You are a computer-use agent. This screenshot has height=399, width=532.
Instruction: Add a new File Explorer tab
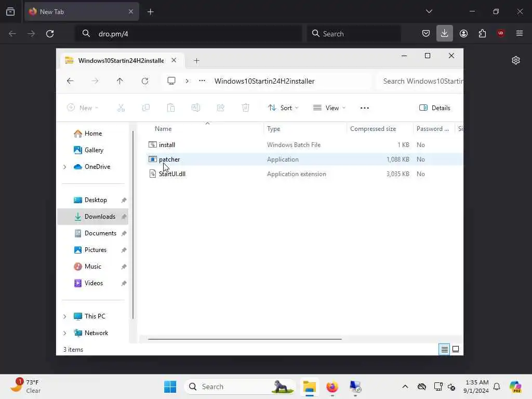tap(196, 61)
